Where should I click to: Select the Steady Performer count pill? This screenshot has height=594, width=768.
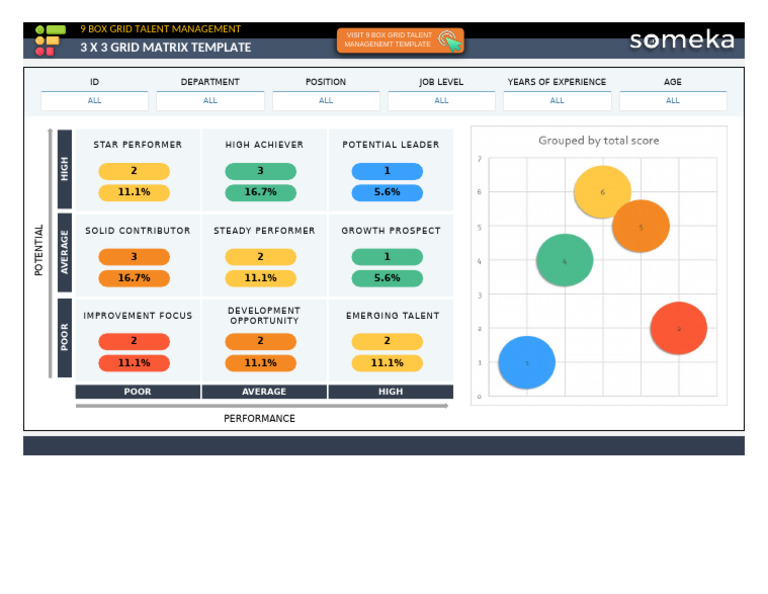[261, 257]
